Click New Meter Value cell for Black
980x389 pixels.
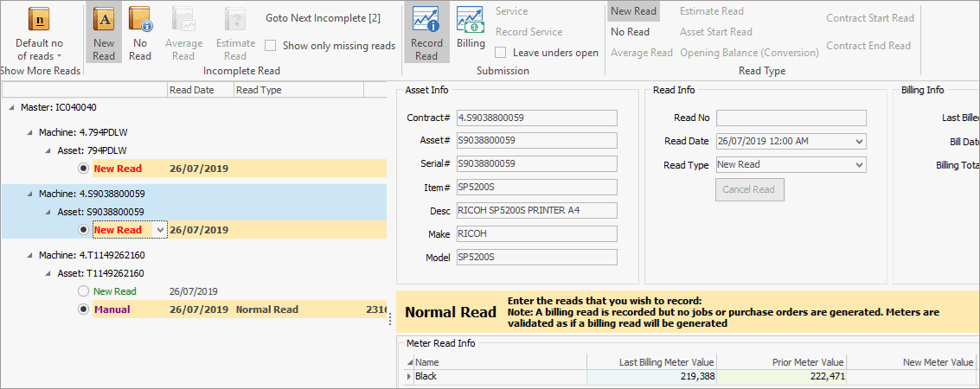pos(911,377)
